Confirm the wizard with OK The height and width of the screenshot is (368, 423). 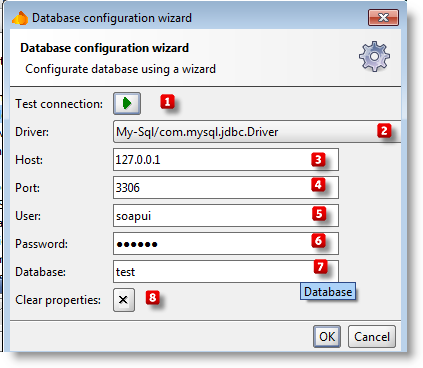(x=327, y=337)
